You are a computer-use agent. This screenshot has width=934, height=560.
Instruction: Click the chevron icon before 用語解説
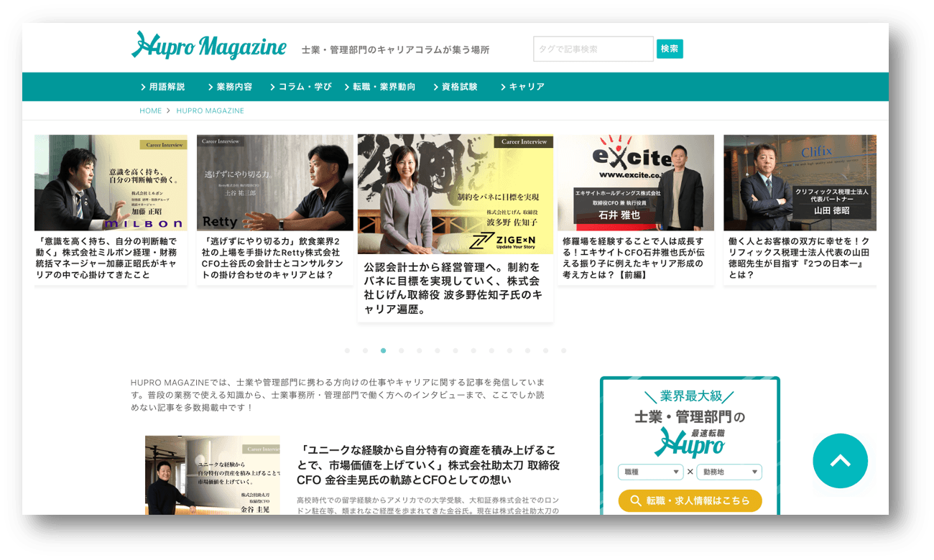[x=143, y=86]
